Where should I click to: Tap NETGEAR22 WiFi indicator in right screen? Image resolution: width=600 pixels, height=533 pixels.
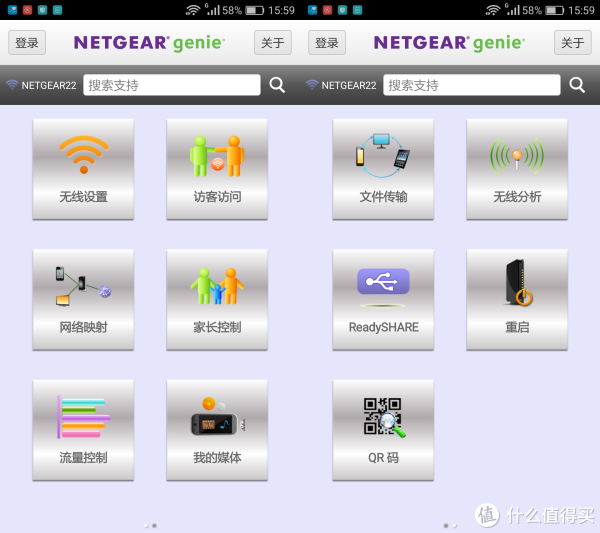click(x=341, y=85)
